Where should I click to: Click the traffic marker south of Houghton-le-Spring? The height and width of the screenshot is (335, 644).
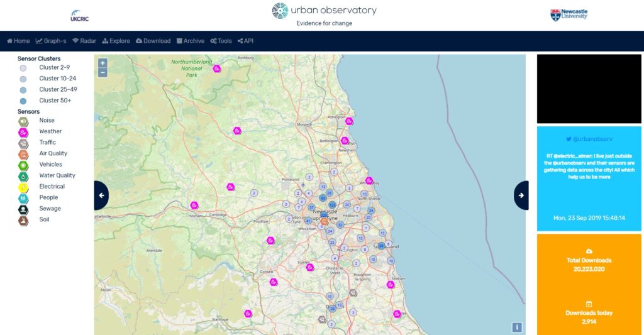[353, 293]
